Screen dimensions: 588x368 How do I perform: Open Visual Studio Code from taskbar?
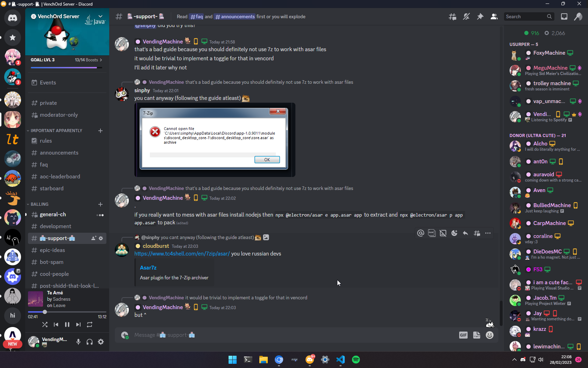pyautogui.click(x=341, y=360)
